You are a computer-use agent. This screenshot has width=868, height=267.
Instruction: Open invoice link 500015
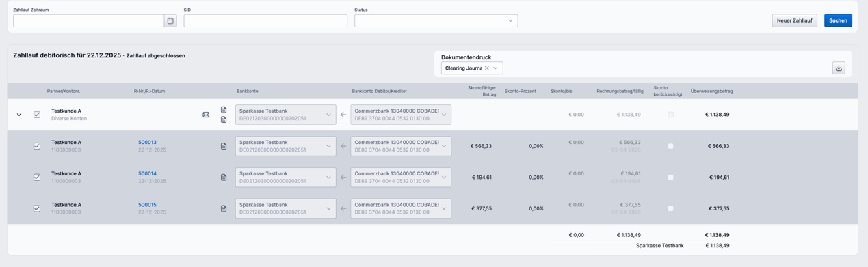click(147, 205)
